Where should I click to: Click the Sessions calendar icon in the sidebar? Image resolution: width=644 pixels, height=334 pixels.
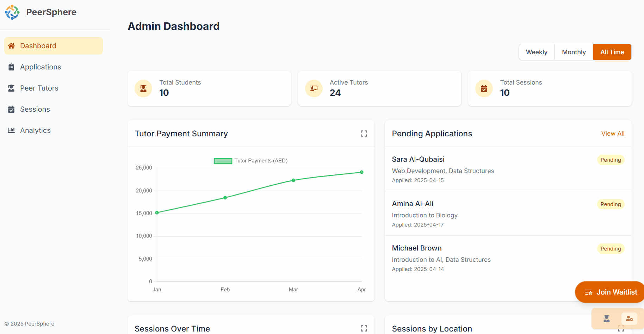point(11,109)
